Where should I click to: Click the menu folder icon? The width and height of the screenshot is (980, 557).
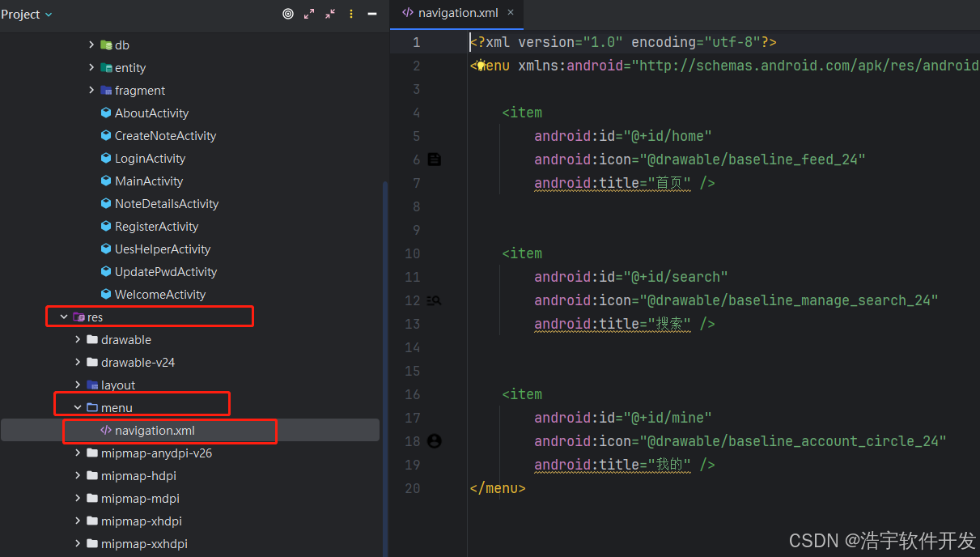pyautogui.click(x=92, y=408)
